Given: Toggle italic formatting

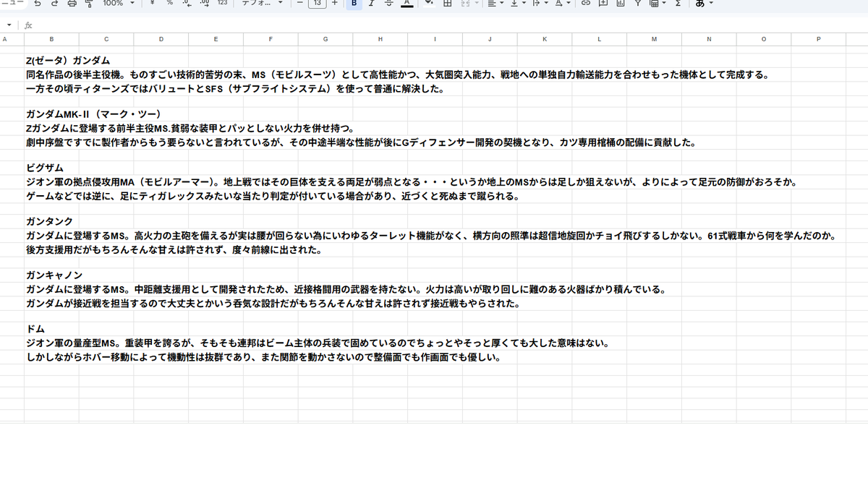Looking at the screenshot, I should [371, 4].
